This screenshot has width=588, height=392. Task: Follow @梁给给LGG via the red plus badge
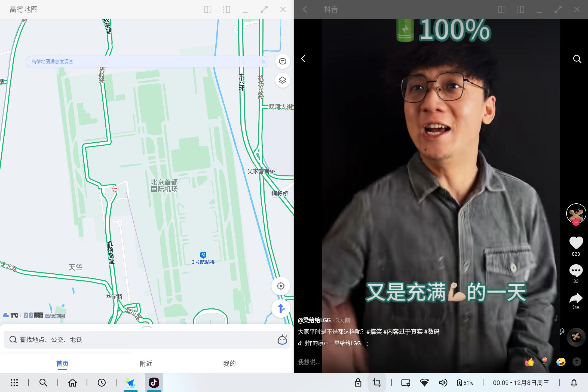coord(575,222)
